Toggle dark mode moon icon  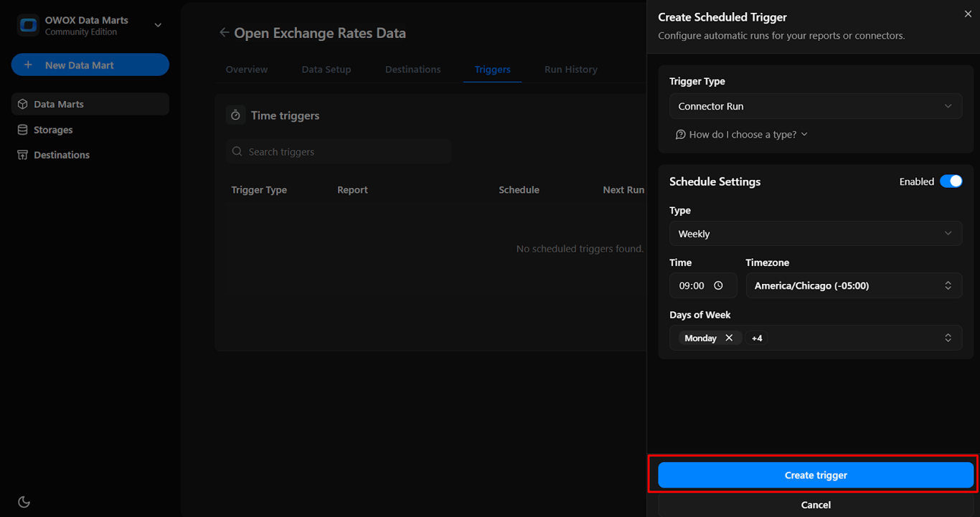point(24,502)
